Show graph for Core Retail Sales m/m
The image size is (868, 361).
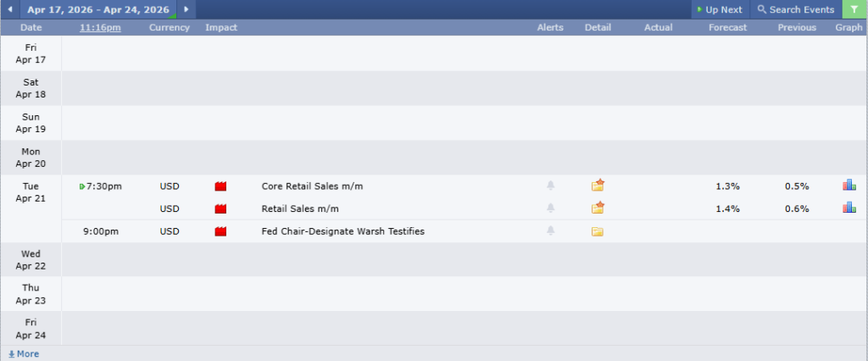[x=849, y=186]
